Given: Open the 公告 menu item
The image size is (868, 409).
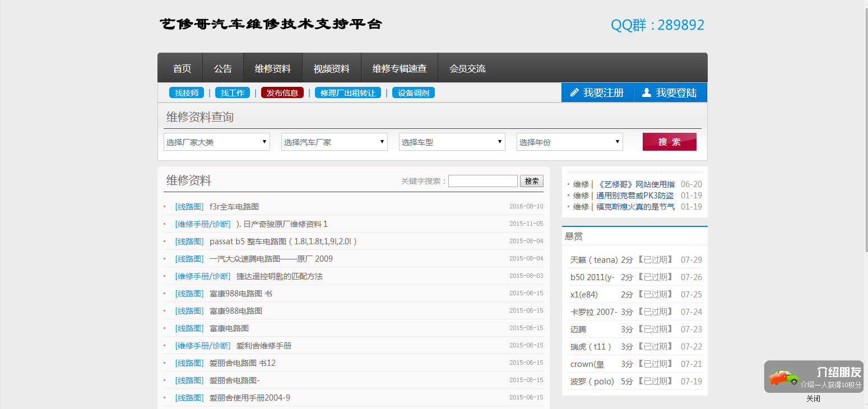Looking at the screenshot, I should [x=223, y=68].
